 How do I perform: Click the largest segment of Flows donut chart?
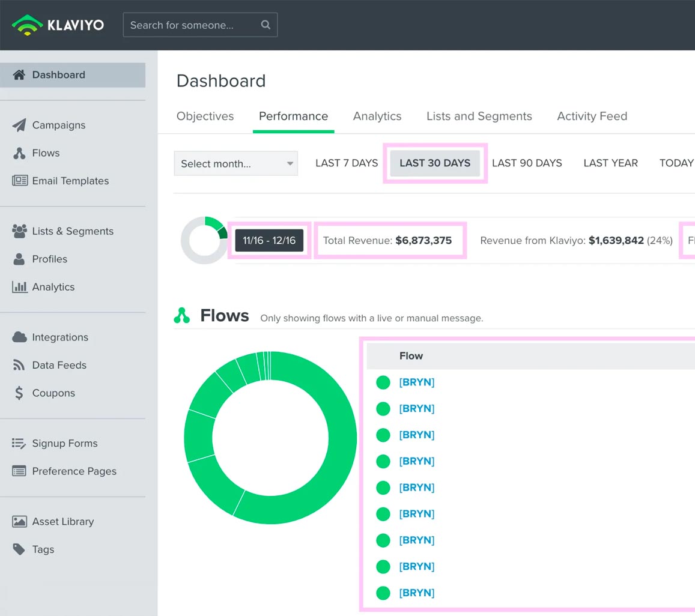click(x=342, y=438)
